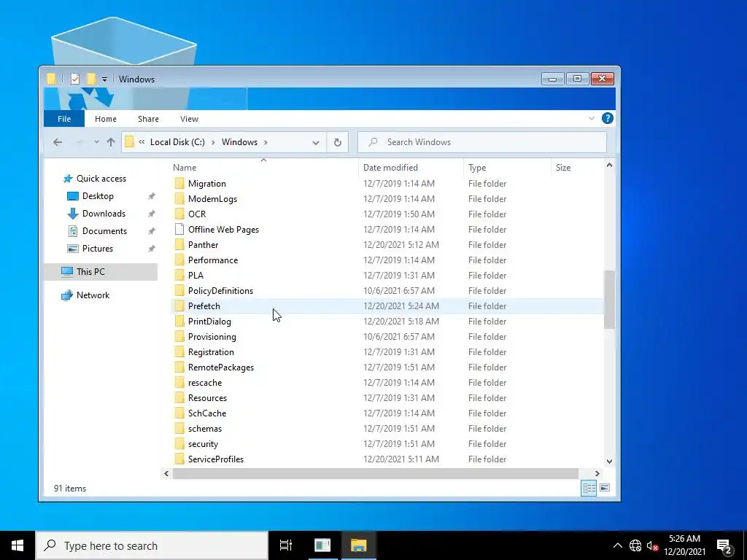This screenshot has width=747, height=560.
Task: Open the Windows Start menu
Action: coord(18,545)
